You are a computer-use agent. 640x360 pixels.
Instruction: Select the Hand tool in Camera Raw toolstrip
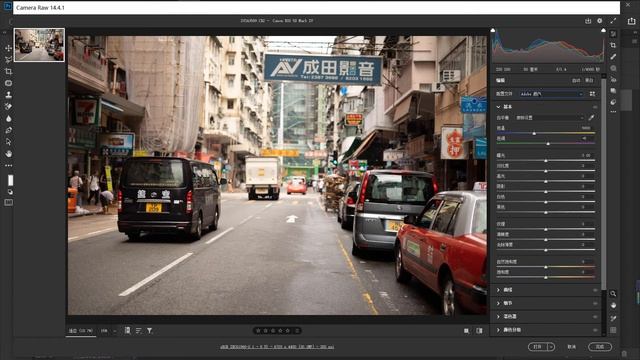tap(613, 305)
